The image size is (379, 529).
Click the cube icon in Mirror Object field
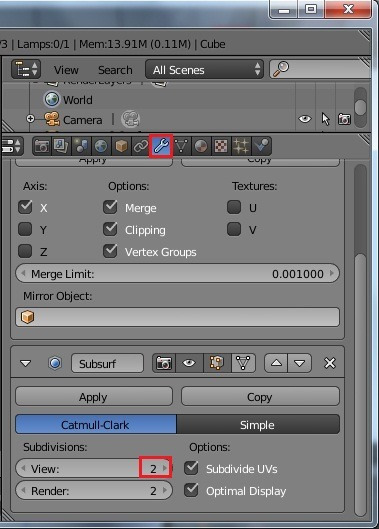[27, 317]
